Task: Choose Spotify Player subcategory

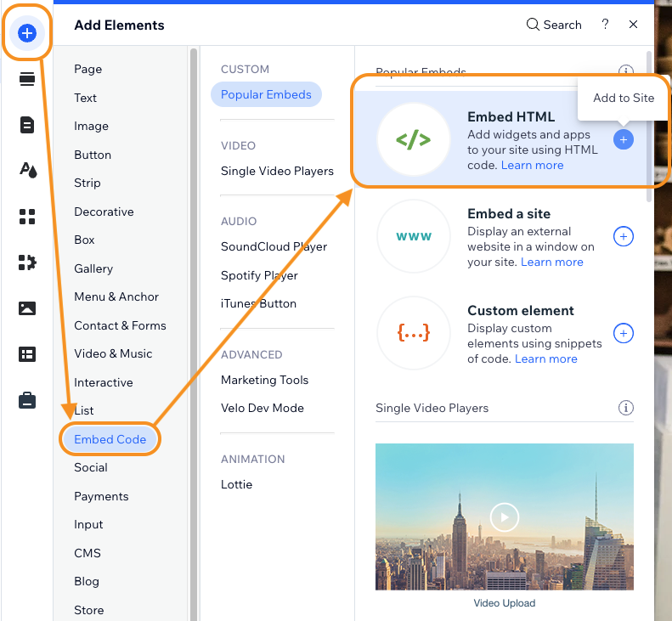Action: [259, 275]
